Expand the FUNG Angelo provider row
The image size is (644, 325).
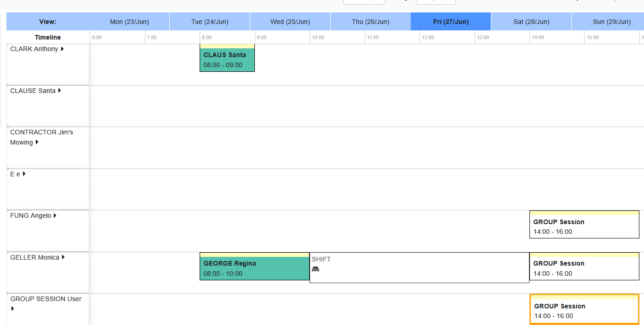[54, 215]
